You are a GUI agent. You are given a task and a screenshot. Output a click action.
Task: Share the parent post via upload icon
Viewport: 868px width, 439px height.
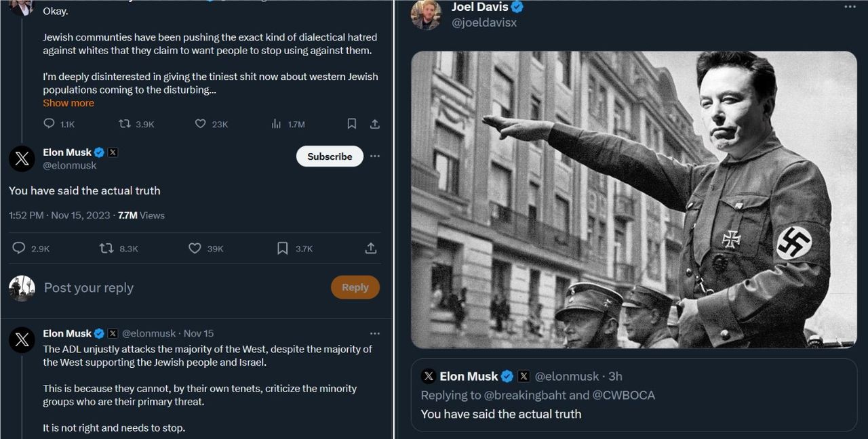[374, 124]
